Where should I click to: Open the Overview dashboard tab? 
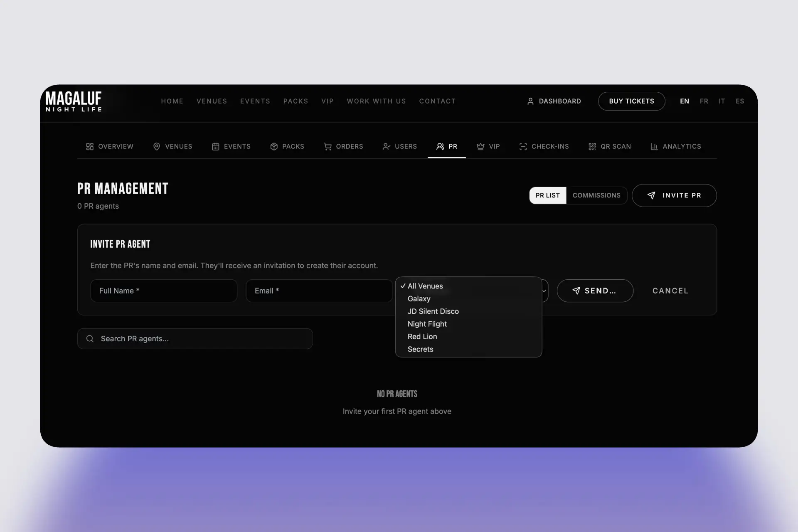(x=110, y=147)
